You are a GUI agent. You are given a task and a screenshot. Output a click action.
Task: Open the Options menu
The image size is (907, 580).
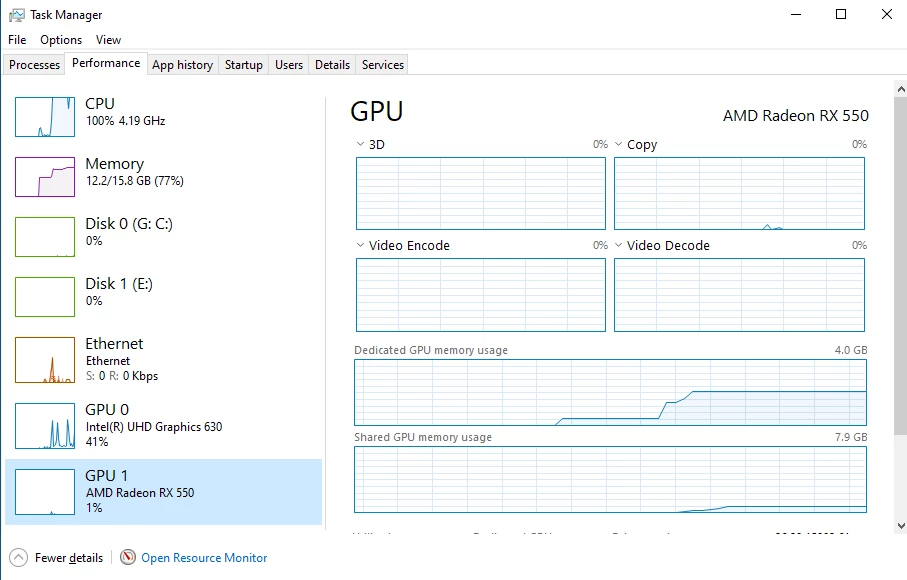click(61, 40)
